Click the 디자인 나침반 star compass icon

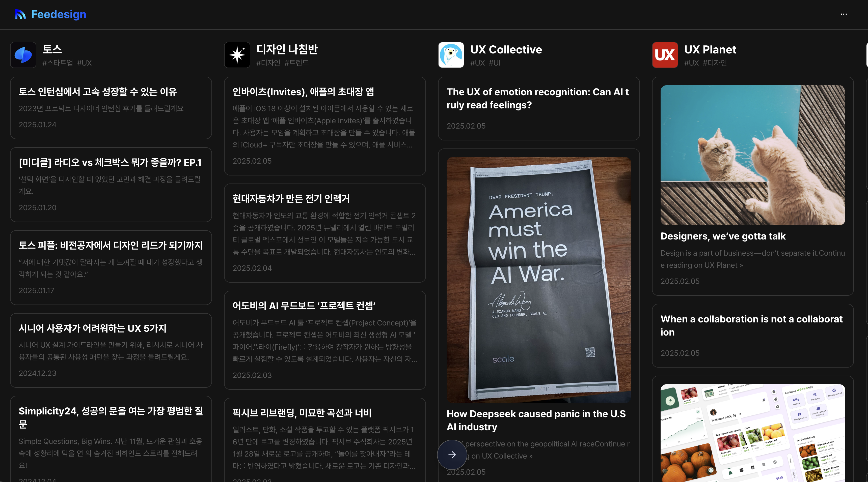click(237, 55)
